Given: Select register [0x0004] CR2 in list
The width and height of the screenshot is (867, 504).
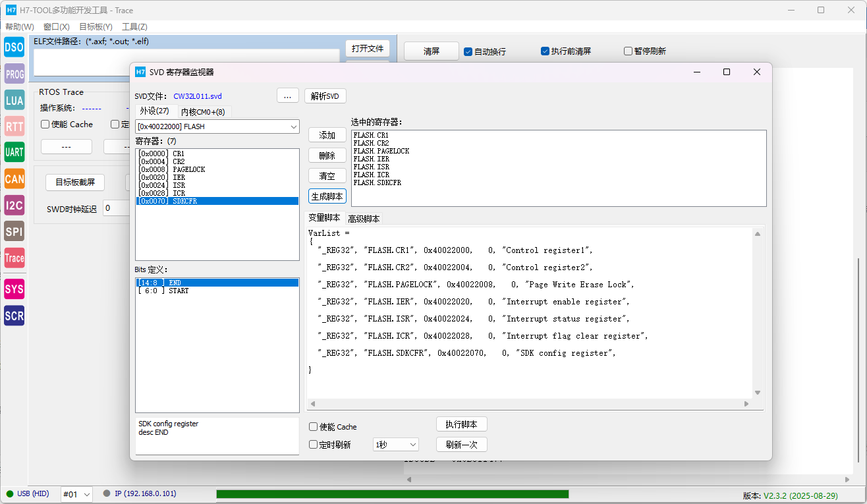Looking at the screenshot, I should coord(217,161).
